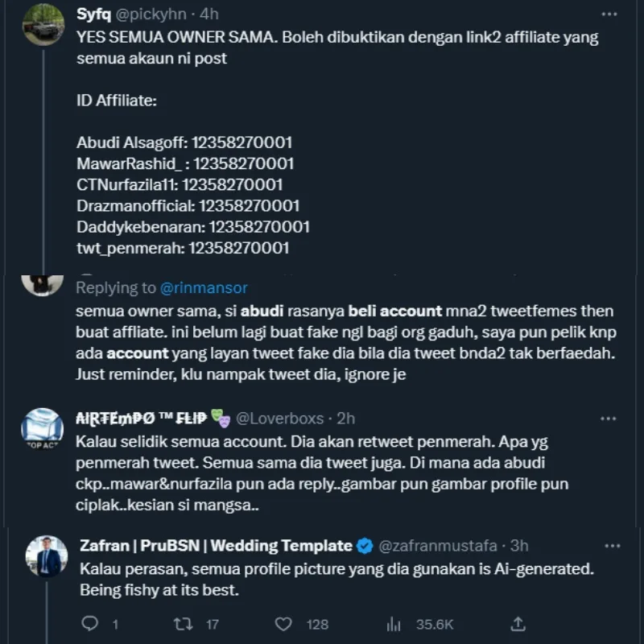Open more options on Zafran's tweet

click(x=609, y=546)
